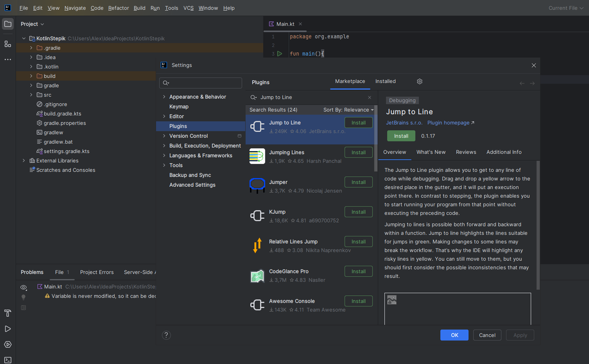589x364 pixels.
Task: Show more tool windows ellipsis icon
Action: [8, 59]
